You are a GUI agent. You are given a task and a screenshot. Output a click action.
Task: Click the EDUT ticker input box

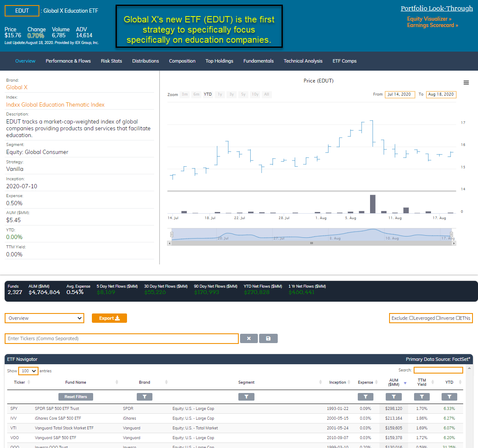coord(22,11)
